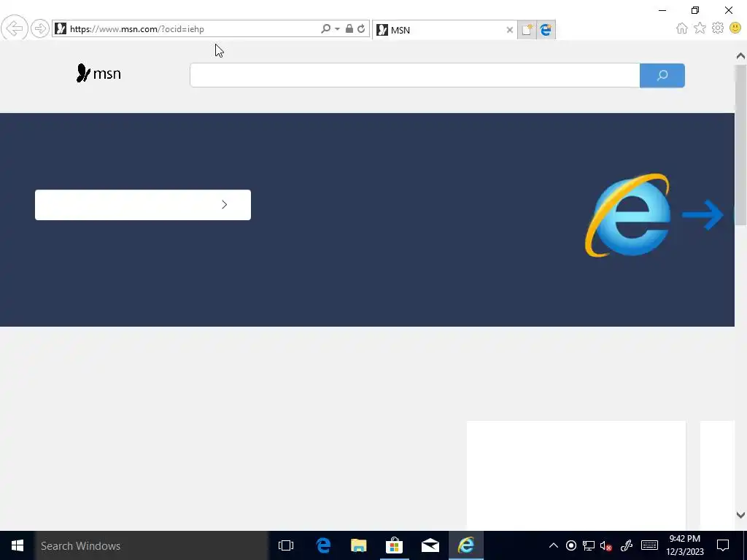Select the msn.com URL in address bar
The image size is (747, 560).
[x=136, y=29]
